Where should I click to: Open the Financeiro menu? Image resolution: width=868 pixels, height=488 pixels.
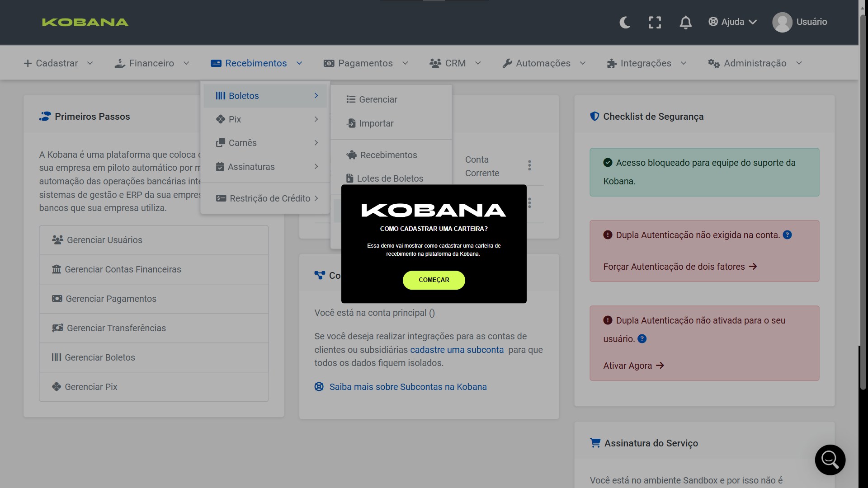pyautogui.click(x=152, y=63)
